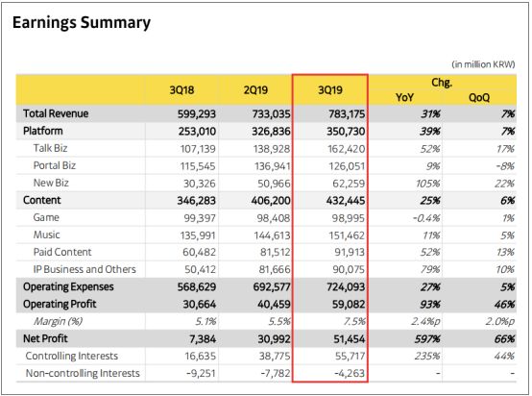Select the Non-controlling Interests row label

[83, 373]
